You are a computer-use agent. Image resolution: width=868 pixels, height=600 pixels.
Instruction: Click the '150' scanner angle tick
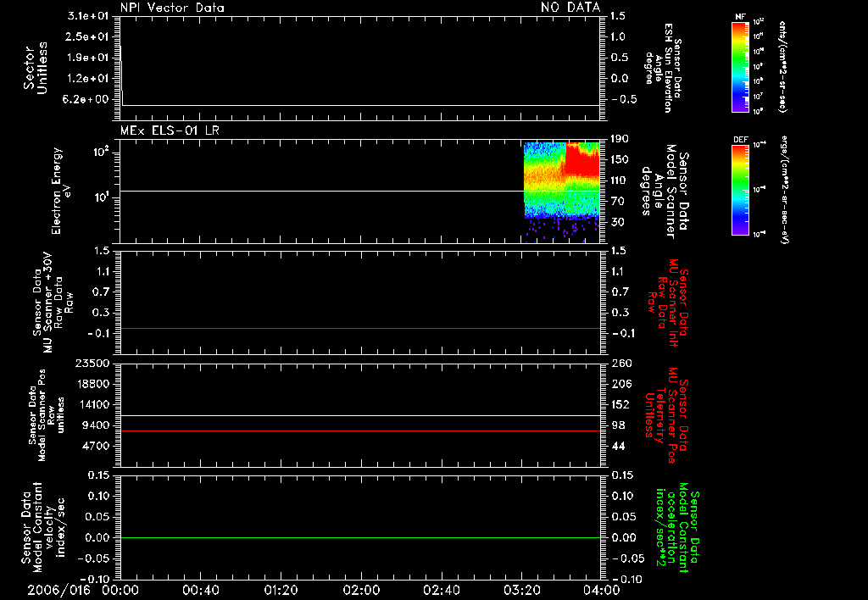pyautogui.click(x=620, y=159)
